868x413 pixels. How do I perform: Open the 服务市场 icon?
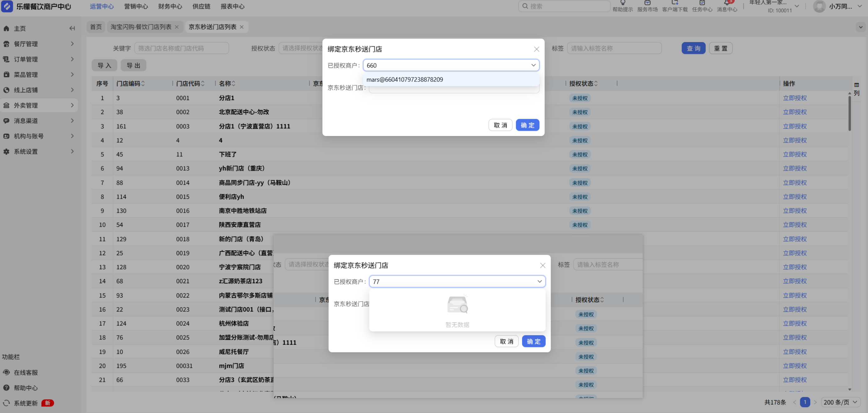647,3
